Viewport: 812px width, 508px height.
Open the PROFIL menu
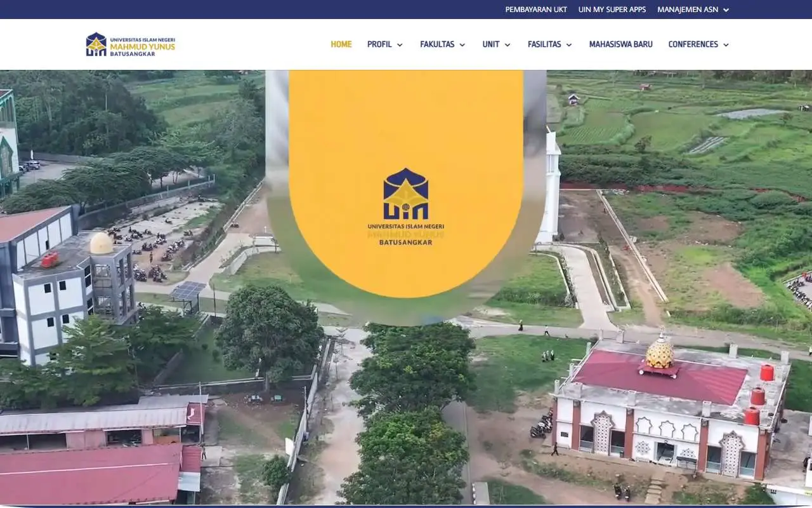379,44
